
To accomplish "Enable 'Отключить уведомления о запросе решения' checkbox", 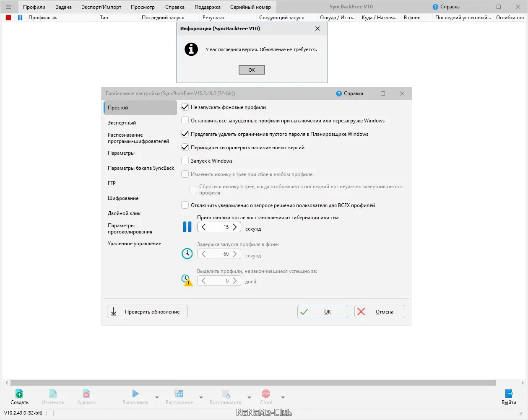I will 185,205.
